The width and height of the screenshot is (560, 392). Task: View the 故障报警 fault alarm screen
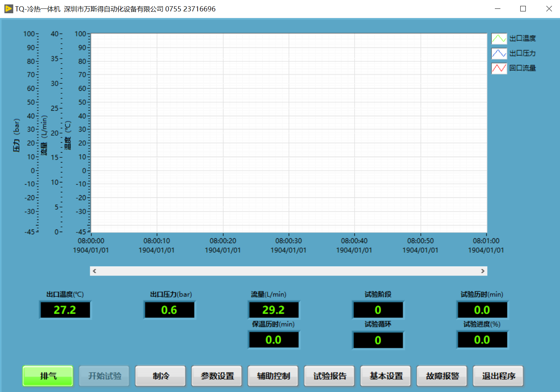pyautogui.click(x=442, y=376)
